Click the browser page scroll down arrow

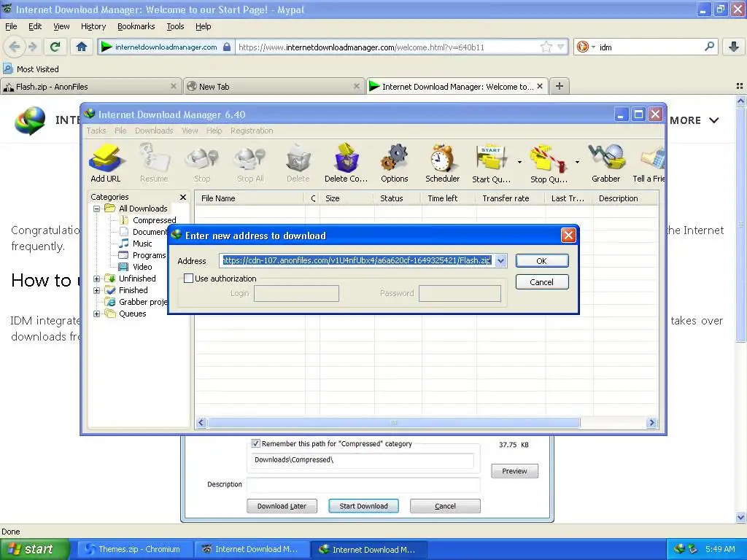coord(740,517)
